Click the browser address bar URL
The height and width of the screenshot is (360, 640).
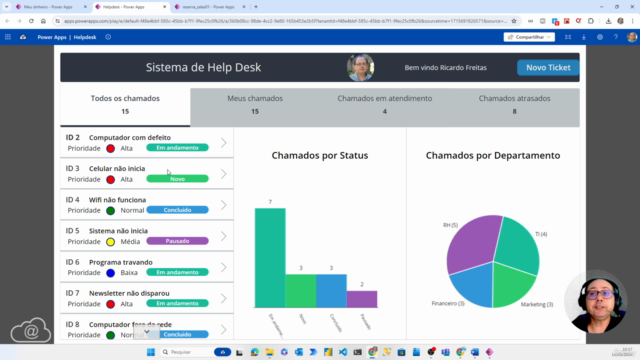tap(285, 21)
